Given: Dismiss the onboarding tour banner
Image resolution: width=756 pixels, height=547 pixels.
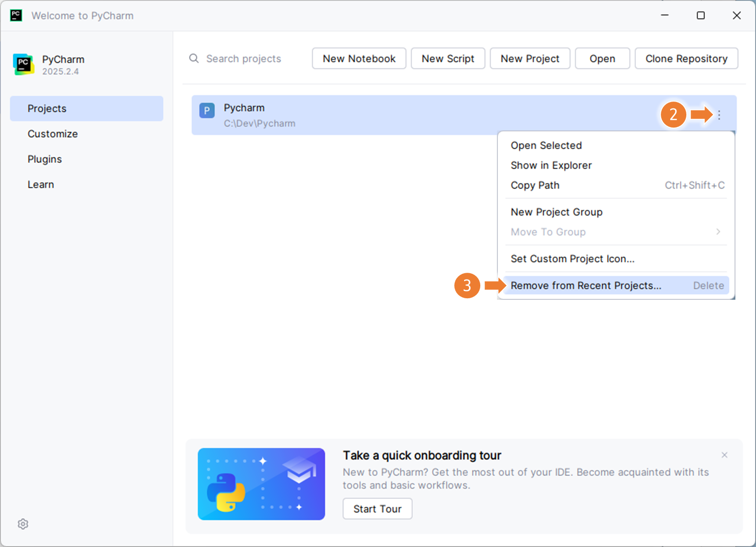Looking at the screenshot, I should pyautogui.click(x=725, y=455).
